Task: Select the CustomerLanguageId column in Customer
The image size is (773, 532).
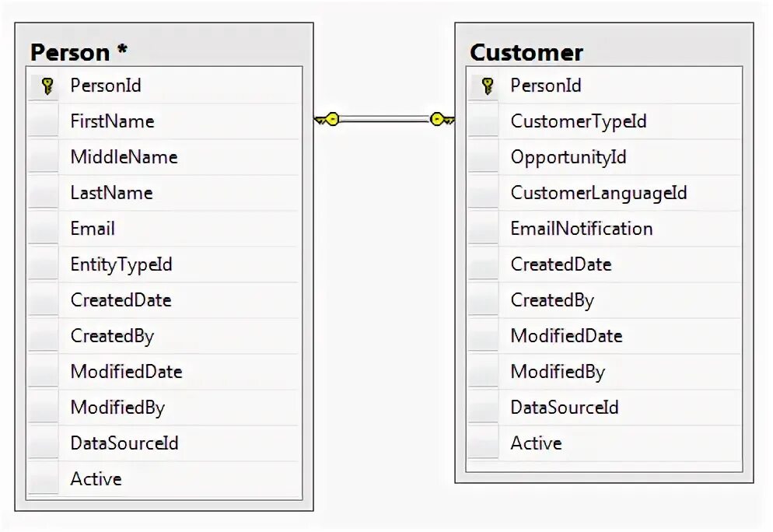Action: (599, 193)
